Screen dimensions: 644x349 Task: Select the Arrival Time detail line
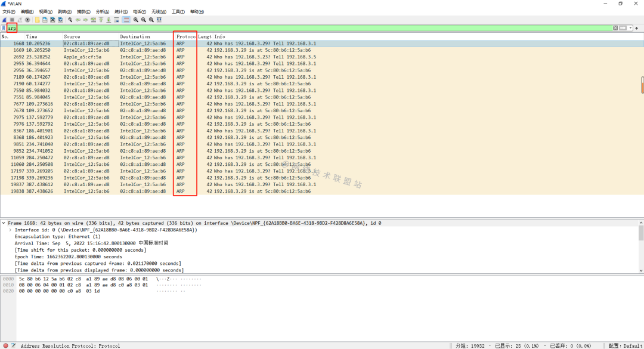coord(92,243)
